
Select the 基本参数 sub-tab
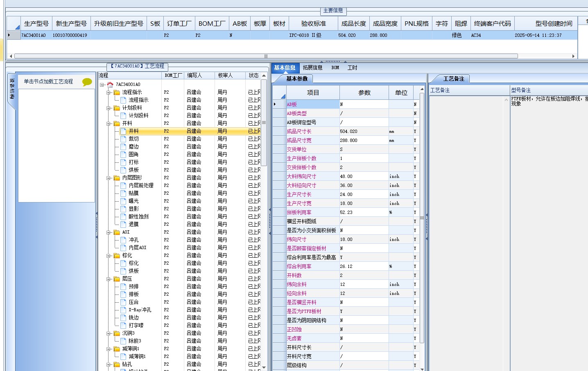(x=297, y=79)
